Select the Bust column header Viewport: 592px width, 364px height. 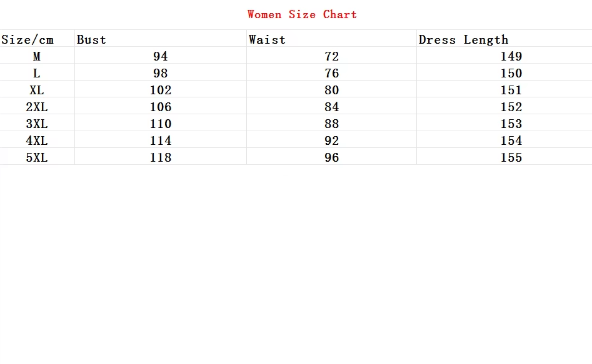(x=91, y=40)
